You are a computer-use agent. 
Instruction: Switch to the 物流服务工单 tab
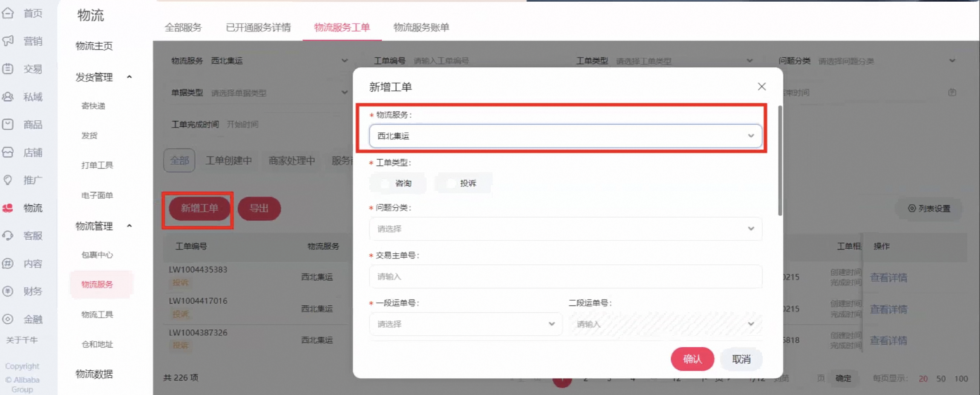coord(342,28)
